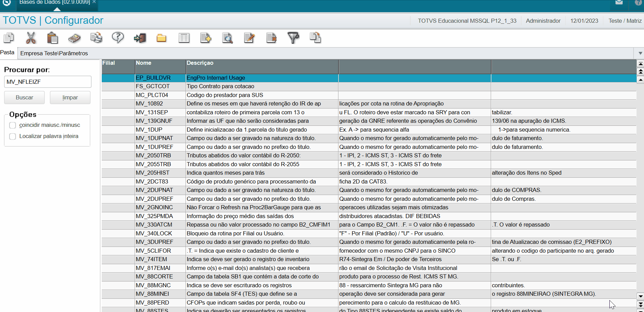644x312 pixels.
Task: Click Administrador in the header bar
Action: pyautogui.click(x=543, y=21)
